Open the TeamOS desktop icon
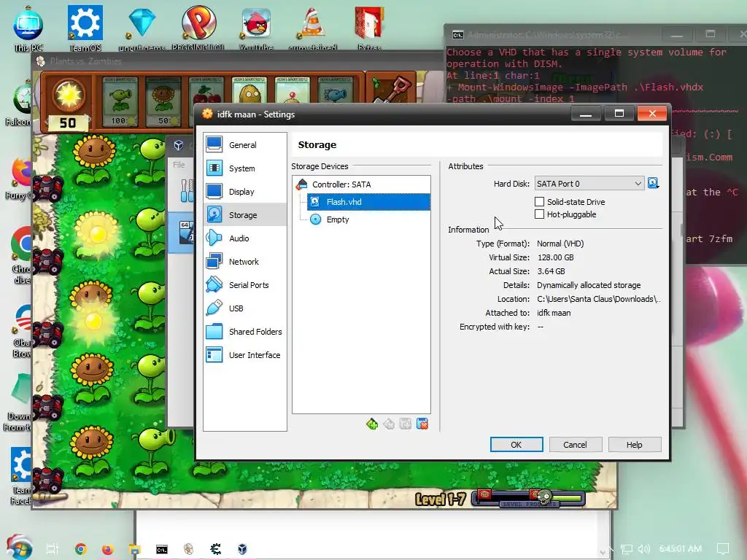747x560 pixels. click(x=85, y=28)
